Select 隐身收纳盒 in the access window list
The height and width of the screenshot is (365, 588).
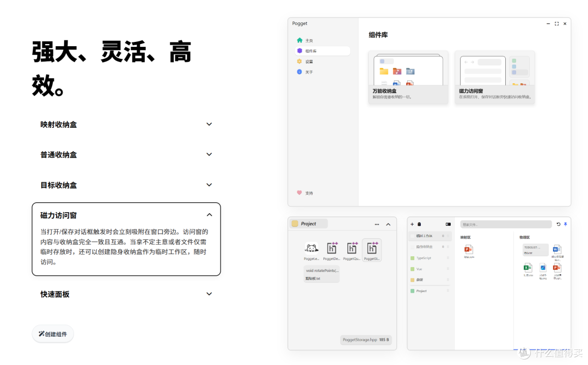tap(430, 247)
